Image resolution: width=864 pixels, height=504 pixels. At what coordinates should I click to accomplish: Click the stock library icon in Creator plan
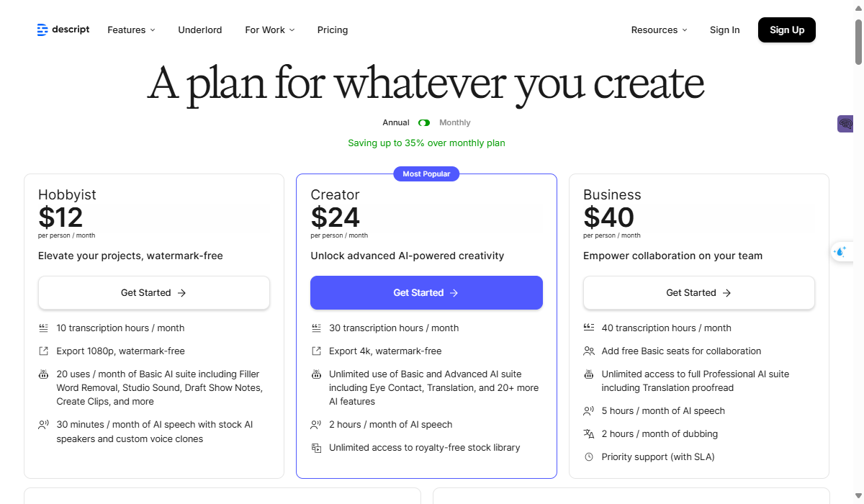(x=316, y=448)
